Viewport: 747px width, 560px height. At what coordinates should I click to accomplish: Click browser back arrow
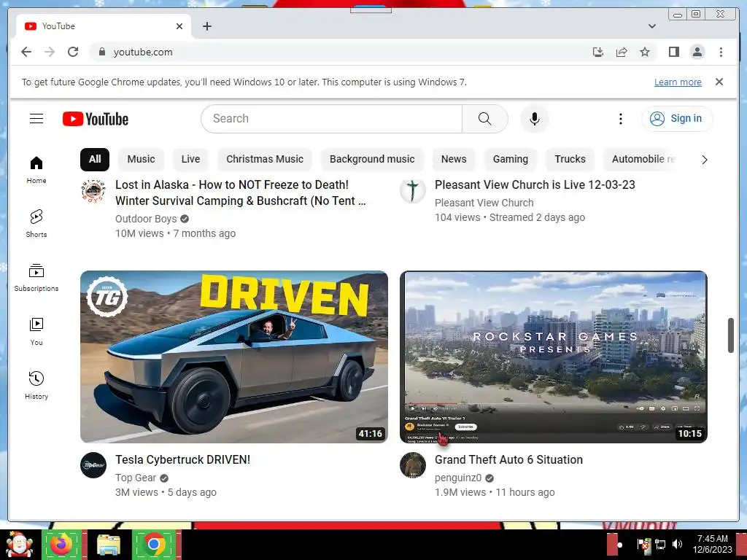click(x=26, y=52)
